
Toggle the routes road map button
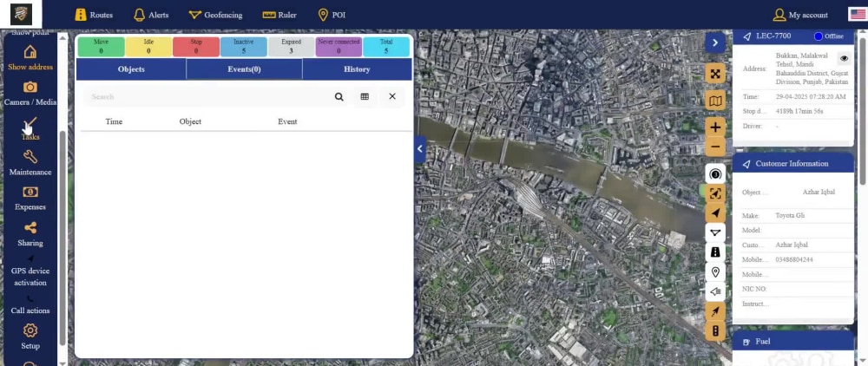(715, 252)
